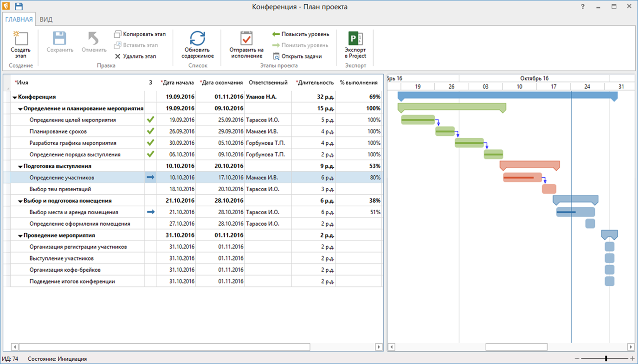Click right scroll arrow of task table
This screenshot has width=638, height=364.
click(379, 347)
